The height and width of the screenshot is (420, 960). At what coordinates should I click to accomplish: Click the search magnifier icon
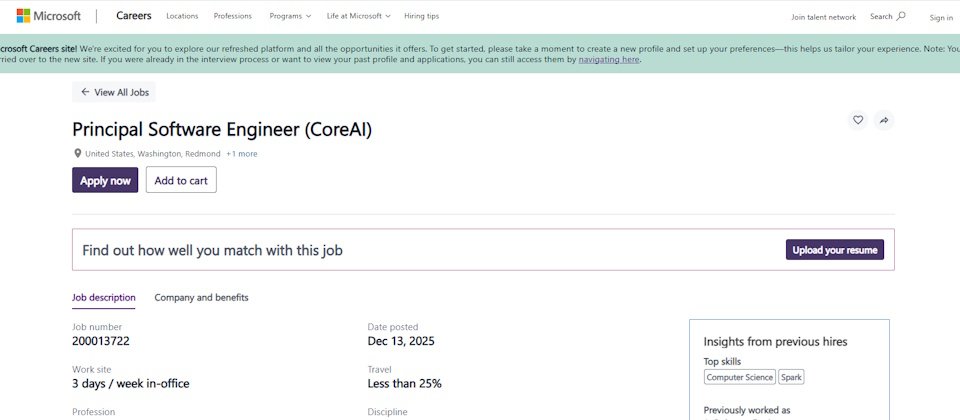pyautogui.click(x=901, y=16)
